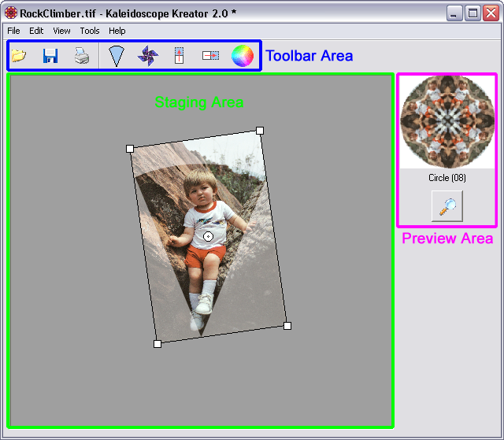Print with the printer toolbar icon
The width and height of the screenshot is (504, 440).
[x=82, y=56]
